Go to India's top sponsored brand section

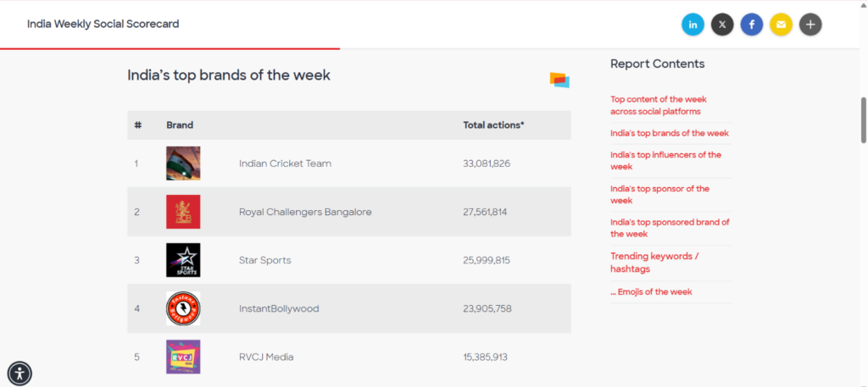click(670, 228)
